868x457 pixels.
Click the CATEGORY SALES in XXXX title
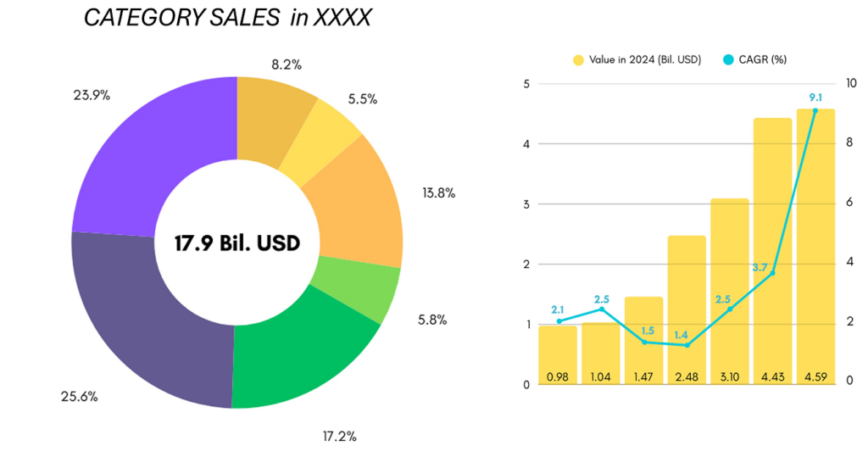(x=226, y=19)
